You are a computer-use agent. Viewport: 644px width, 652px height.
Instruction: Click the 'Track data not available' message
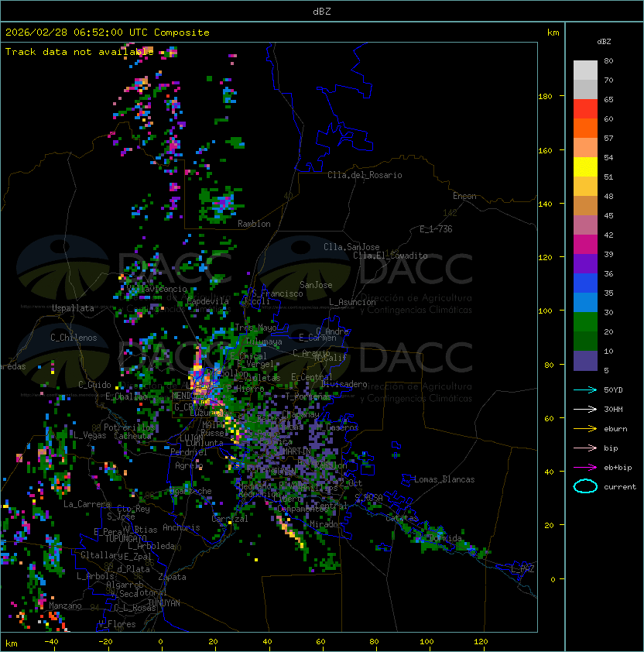[80, 52]
